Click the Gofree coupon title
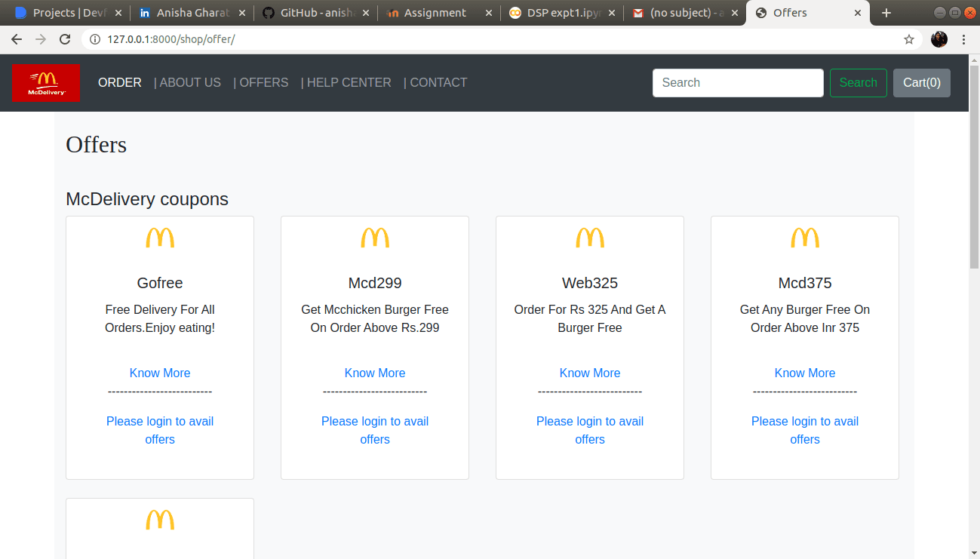Viewport: 980px width, 559px height. point(160,283)
